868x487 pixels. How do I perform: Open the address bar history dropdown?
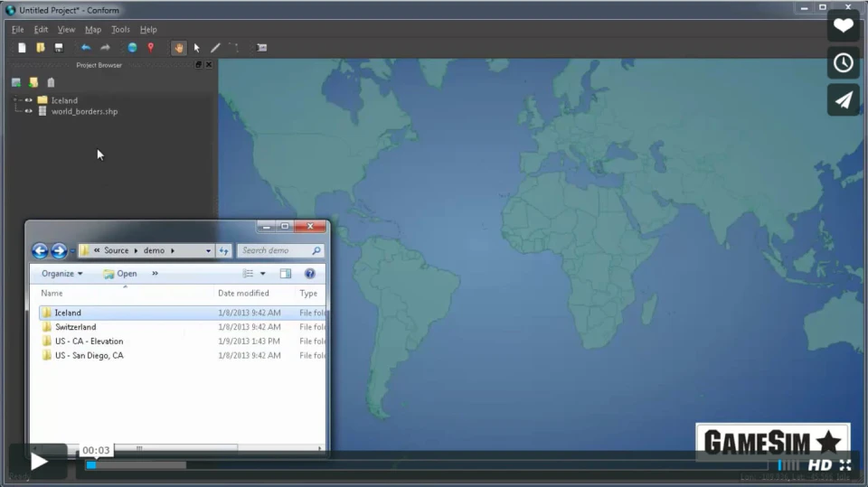pyautogui.click(x=208, y=250)
